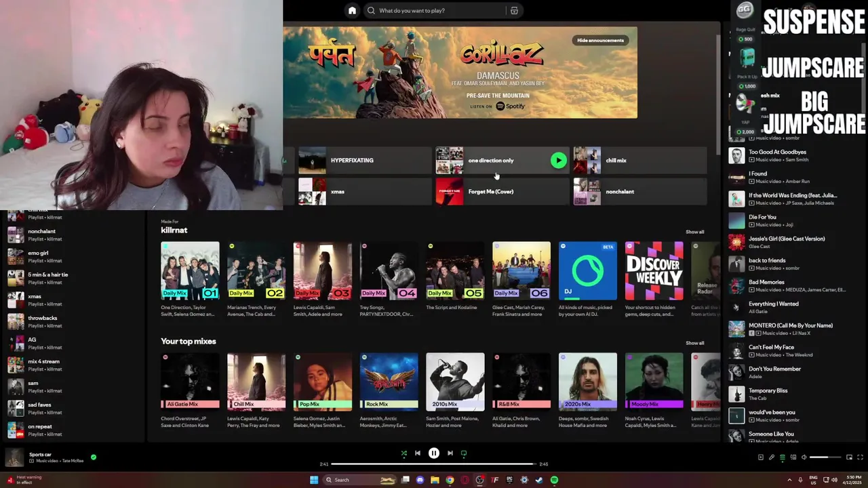This screenshot has height=488, width=868.
Task: Click the green saved-to-library check for Sports car
Action: click(94, 457)
